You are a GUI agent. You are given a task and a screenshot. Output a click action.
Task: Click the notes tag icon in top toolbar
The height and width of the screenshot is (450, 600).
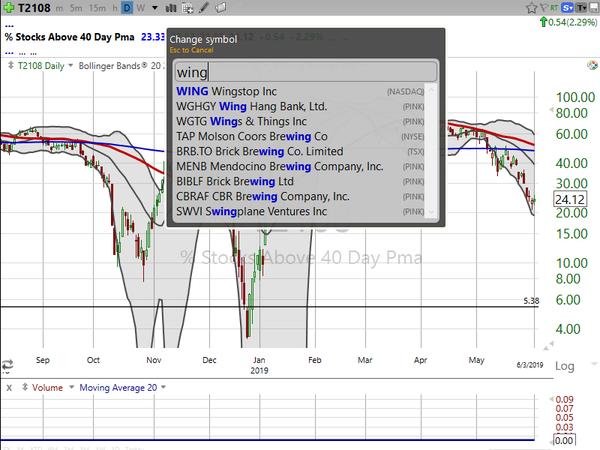click(x=220, y=8)
